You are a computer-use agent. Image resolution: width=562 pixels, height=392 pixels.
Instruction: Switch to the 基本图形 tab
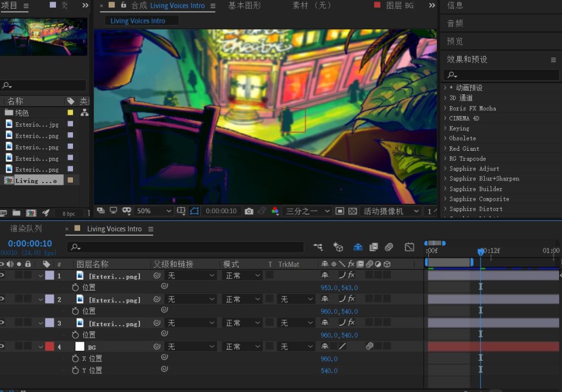pyautogui.click(x=245, y=5)
